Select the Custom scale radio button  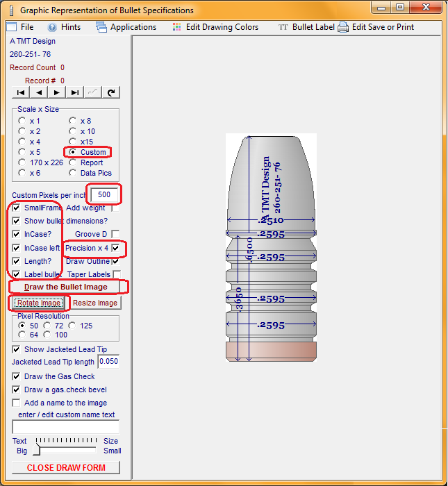point(72,152)
